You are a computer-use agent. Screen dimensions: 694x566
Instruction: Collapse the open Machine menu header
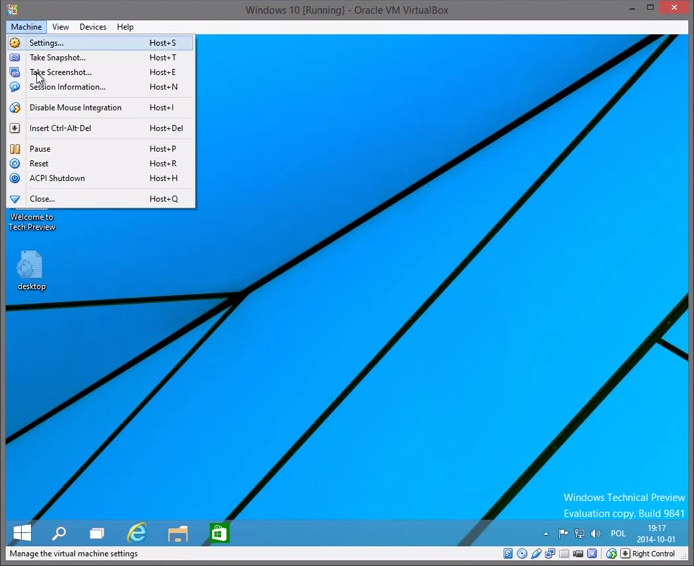point(27,27)
